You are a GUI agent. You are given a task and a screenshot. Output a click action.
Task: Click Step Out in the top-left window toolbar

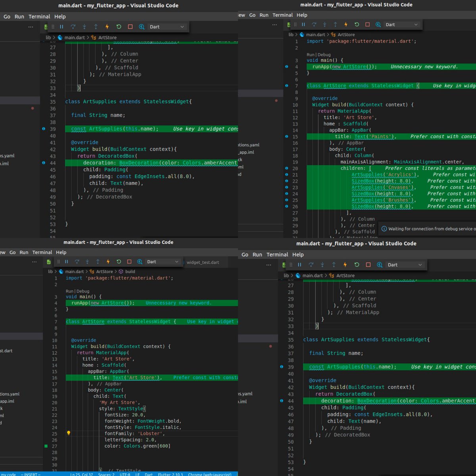96,27
